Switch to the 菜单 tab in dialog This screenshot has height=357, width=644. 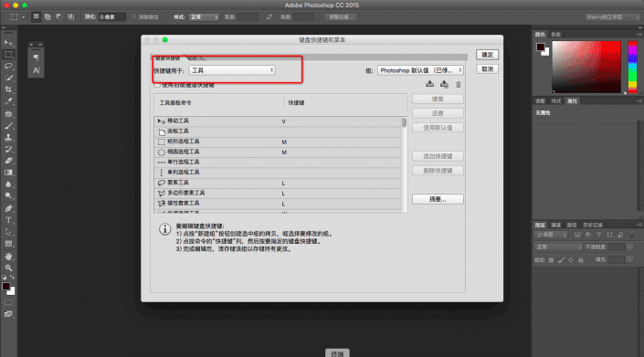tap(193, 58)
